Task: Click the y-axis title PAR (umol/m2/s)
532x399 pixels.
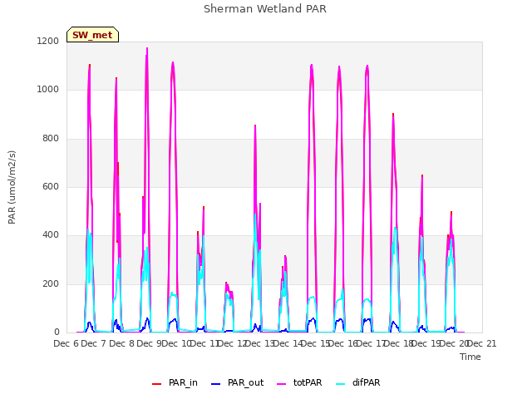Action: coord(12,187)
